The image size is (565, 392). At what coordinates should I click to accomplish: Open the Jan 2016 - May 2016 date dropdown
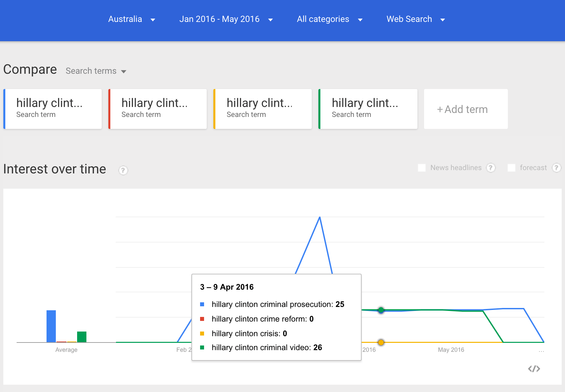click(x=226, y=19)
